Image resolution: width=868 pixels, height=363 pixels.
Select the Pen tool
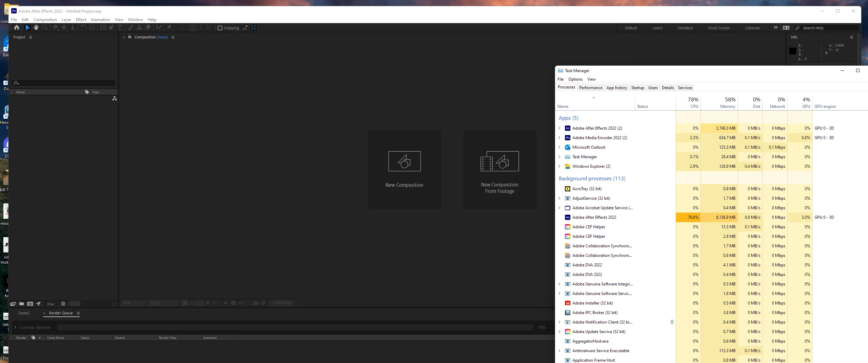111,28
